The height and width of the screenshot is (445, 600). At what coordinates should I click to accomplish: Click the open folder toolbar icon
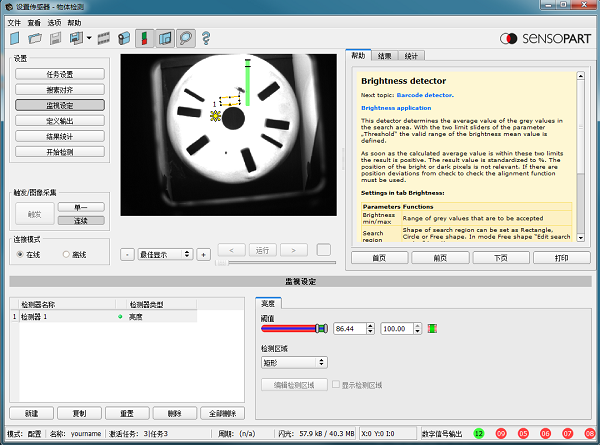(34, 39)
